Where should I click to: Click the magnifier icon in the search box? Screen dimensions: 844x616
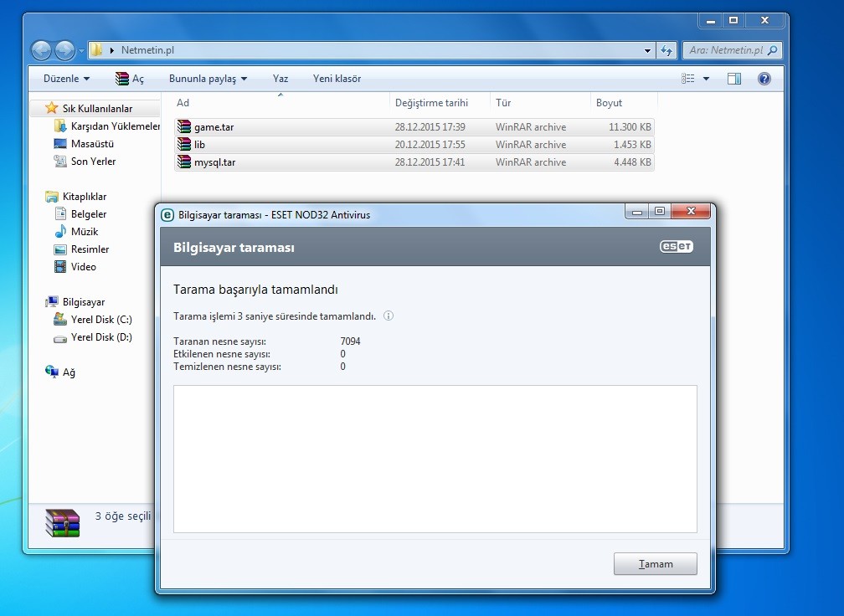tap(772, 50)
